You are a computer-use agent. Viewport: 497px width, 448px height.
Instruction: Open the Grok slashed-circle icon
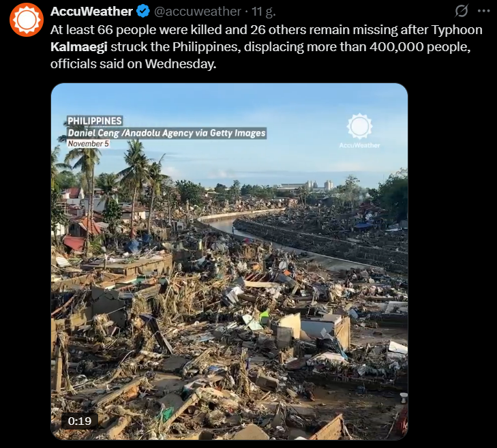462,11
